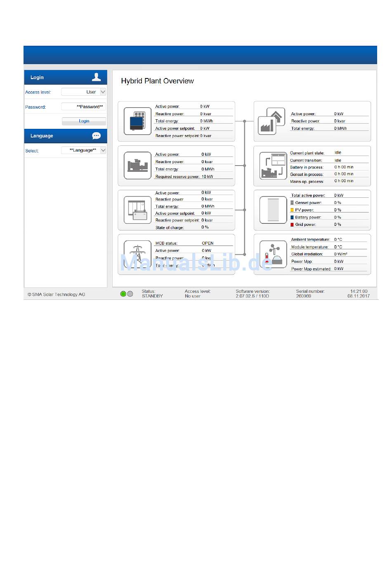Click the speech bubble Language icon
Image resolution: width=392 pixels, height=569 pixels.
tap(97, 136)
